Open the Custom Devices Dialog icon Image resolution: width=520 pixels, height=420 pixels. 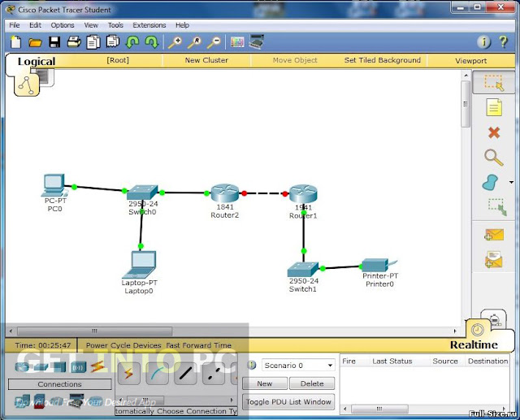[257, 41]
